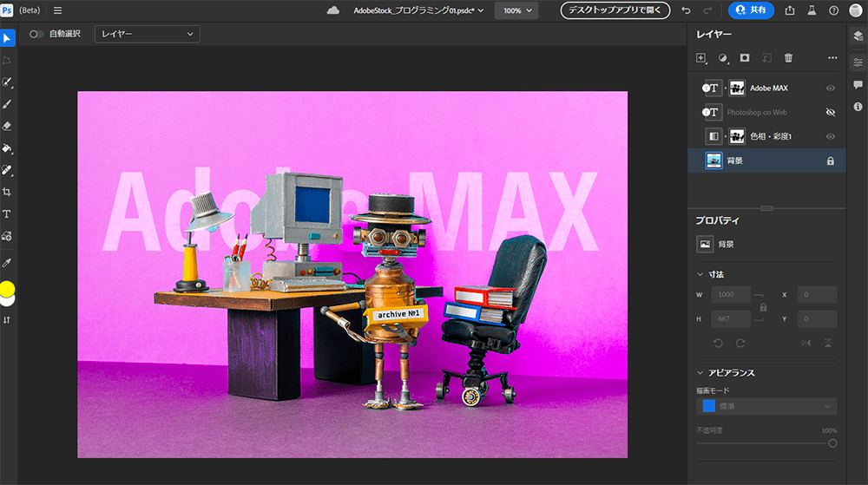Click the yellow foreground color swatch
Image resolution: width=868 pixels, height=485 pixels.
click(7, 287)
